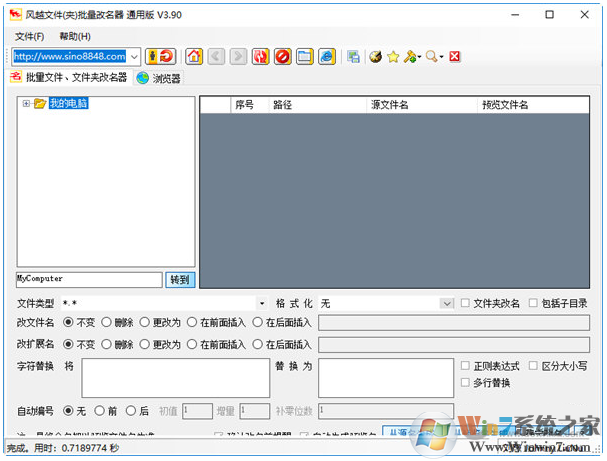Tick the 包括子目录 checkbox
The height and width of the screenshot is (461, 607).
(534, 303)
